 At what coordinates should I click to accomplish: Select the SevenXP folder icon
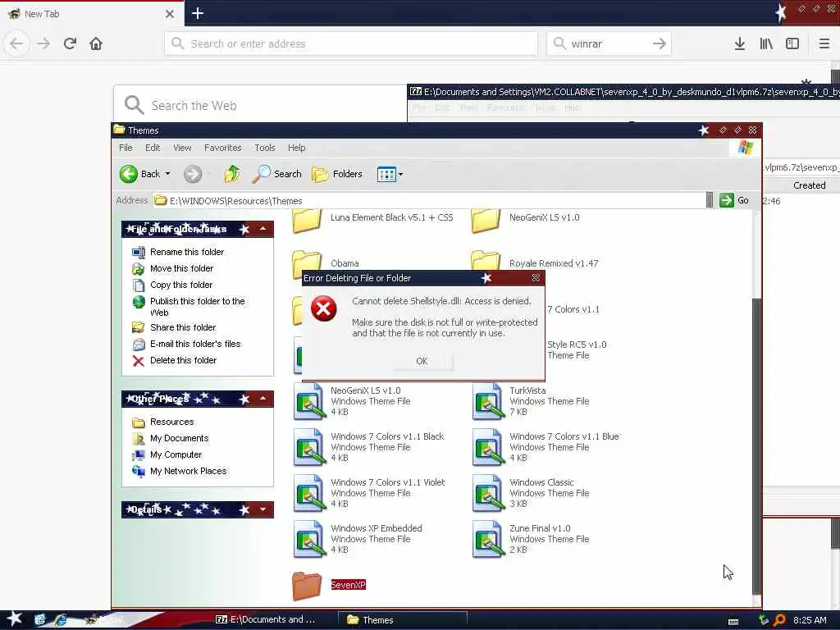point(307,586)
